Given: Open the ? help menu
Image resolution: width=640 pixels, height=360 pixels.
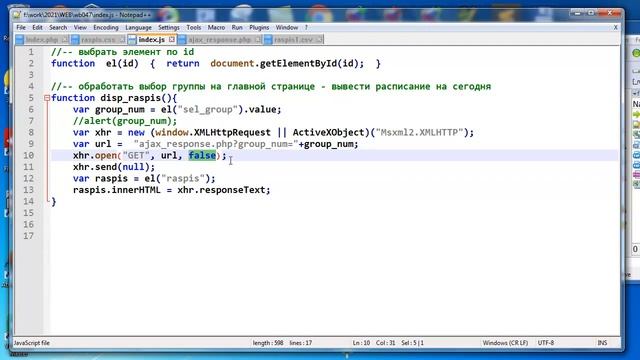Looking at the screenshot, I should pos(306,27).
